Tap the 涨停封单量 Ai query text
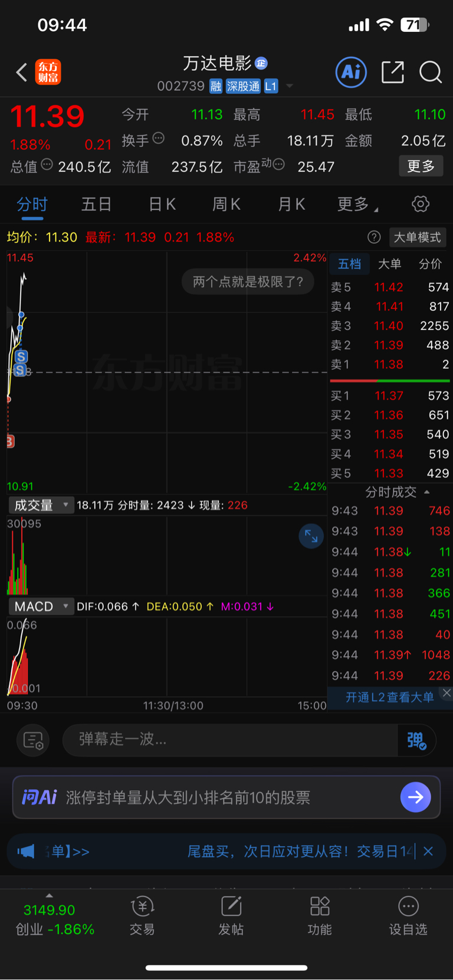This screenshot has width=453, height=980. tap(188, 797)
